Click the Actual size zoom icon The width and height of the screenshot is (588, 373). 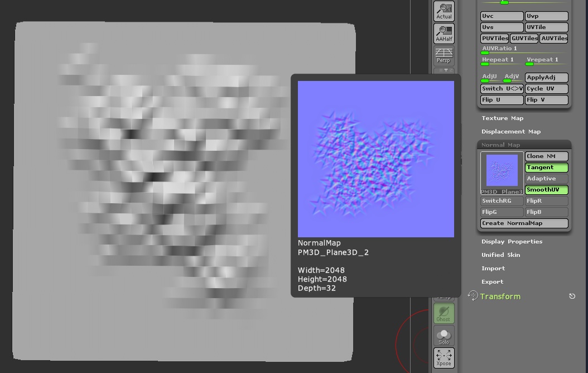tap(444, 11)
